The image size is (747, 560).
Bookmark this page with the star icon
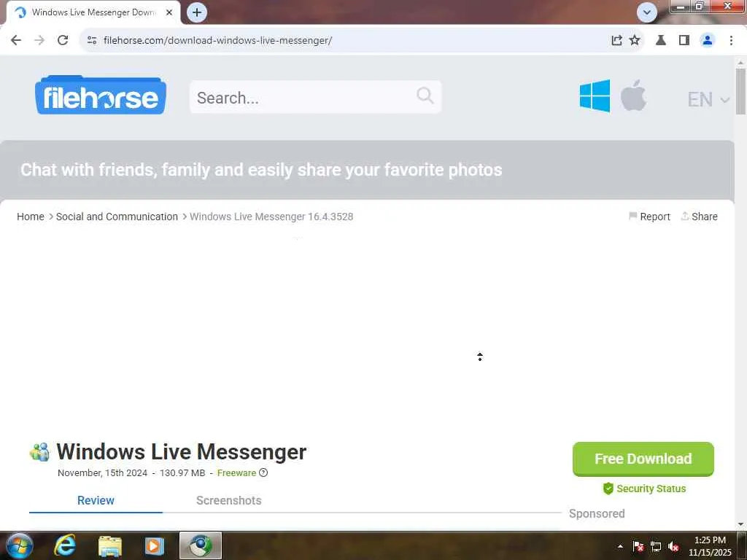coord(635,41)
